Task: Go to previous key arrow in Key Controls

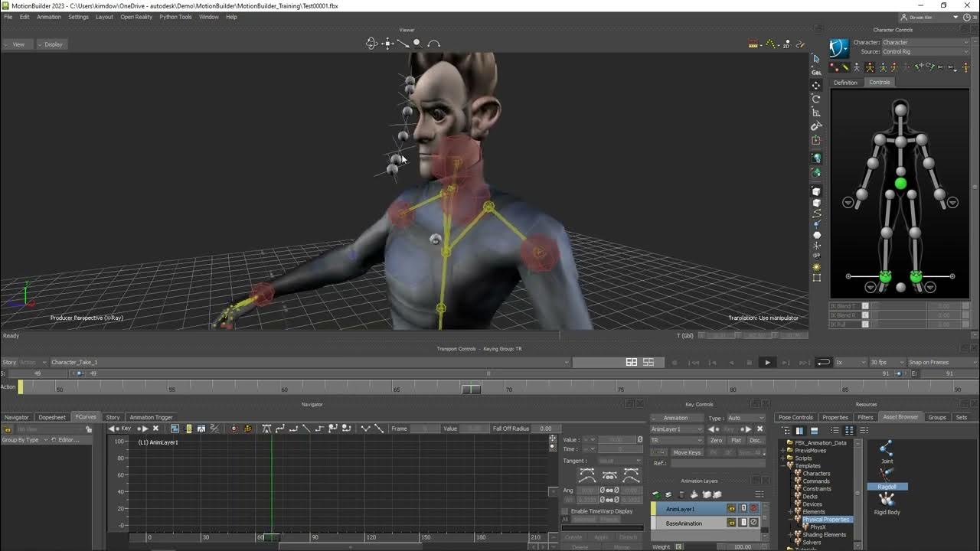Action: click(x=714, y=429)
